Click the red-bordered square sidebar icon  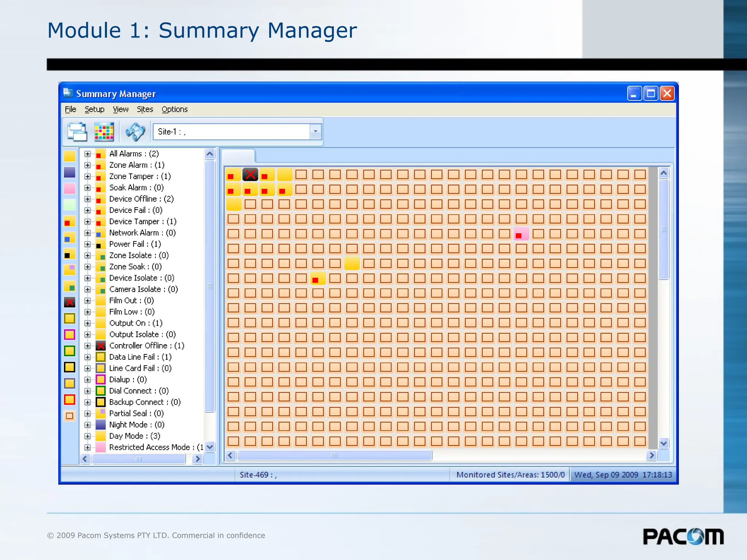[69, 400]
